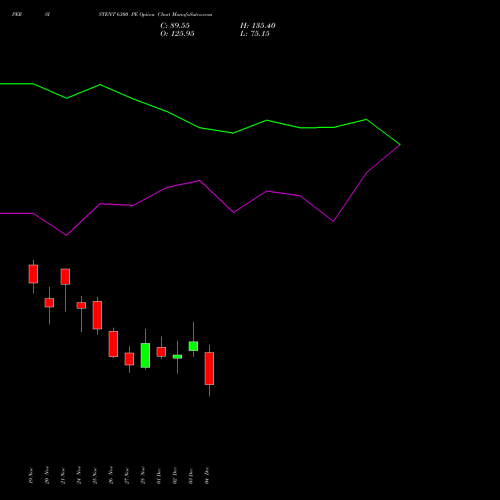Select the 25 Nov date label
The image size is (500, 500).
[x=95, y=475]
